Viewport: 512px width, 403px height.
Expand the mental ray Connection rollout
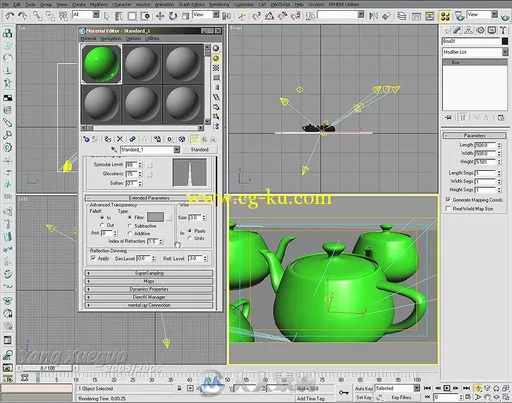[x=149, y=305]
